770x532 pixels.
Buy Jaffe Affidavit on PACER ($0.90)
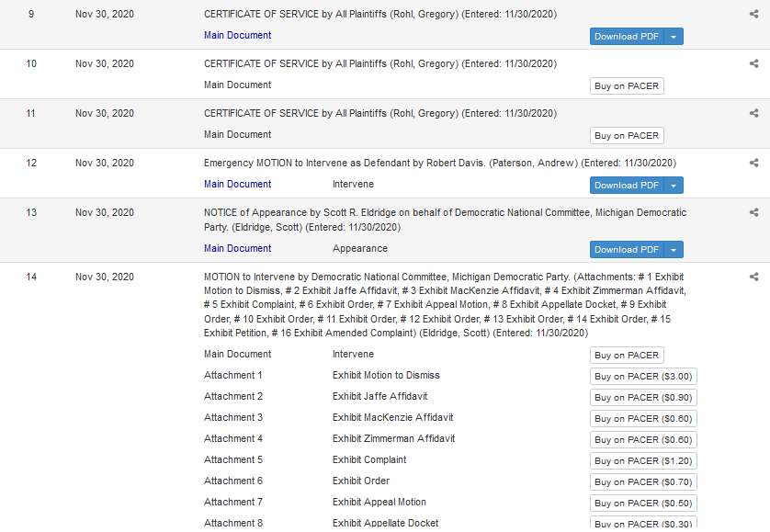643,398
